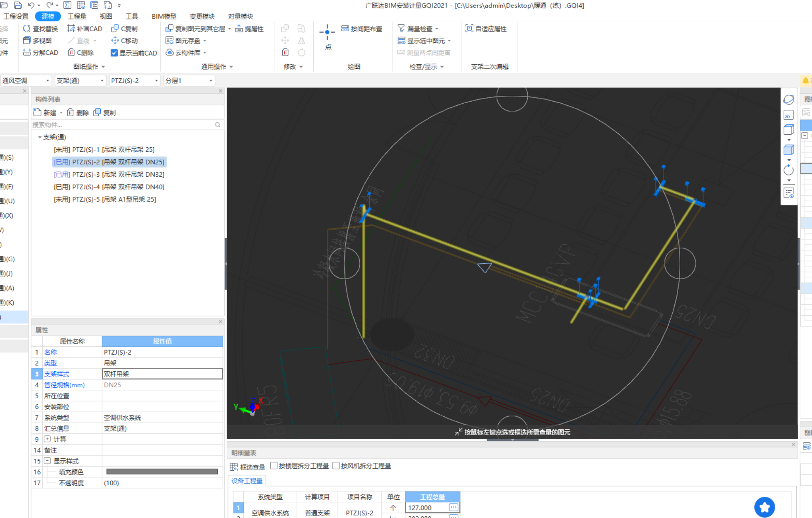Click 按间距布置 layout tool
The image size is (812, 518).
tap(362, 29)
